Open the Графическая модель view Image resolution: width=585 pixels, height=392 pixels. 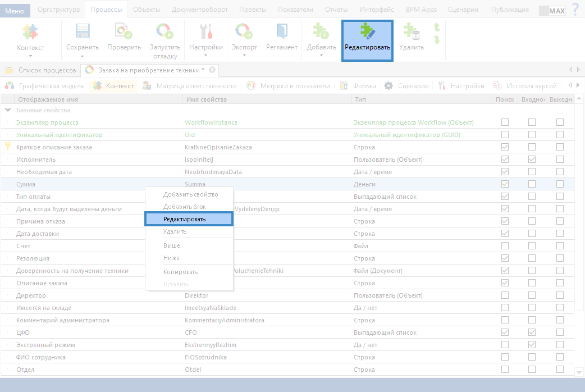tap(45, 86)
